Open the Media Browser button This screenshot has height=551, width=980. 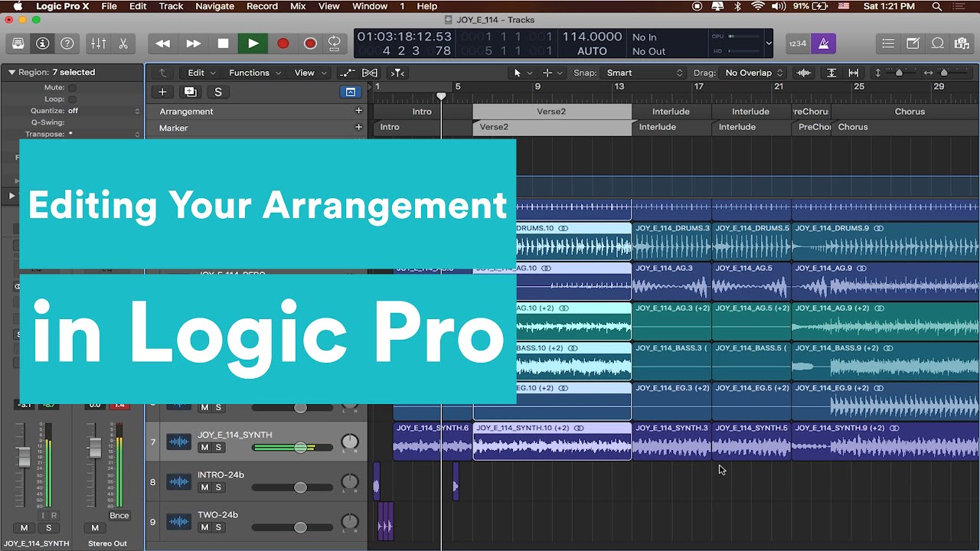(x=962, y=44)
